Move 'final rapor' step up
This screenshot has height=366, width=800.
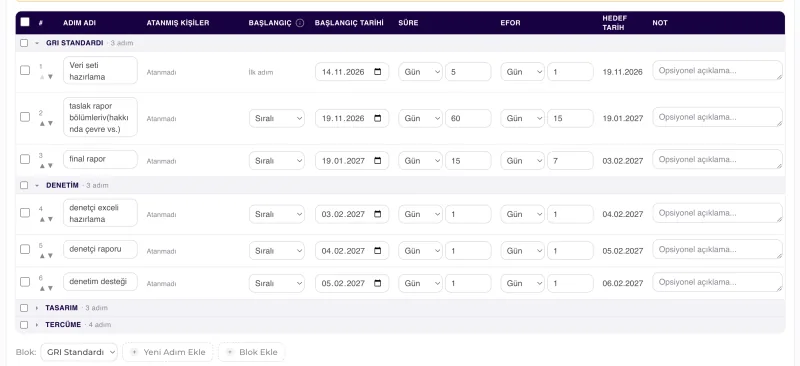42,166
